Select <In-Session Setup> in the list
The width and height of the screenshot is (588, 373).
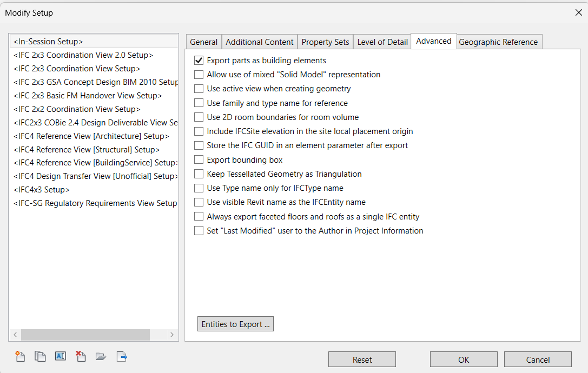tap(94, 42)
